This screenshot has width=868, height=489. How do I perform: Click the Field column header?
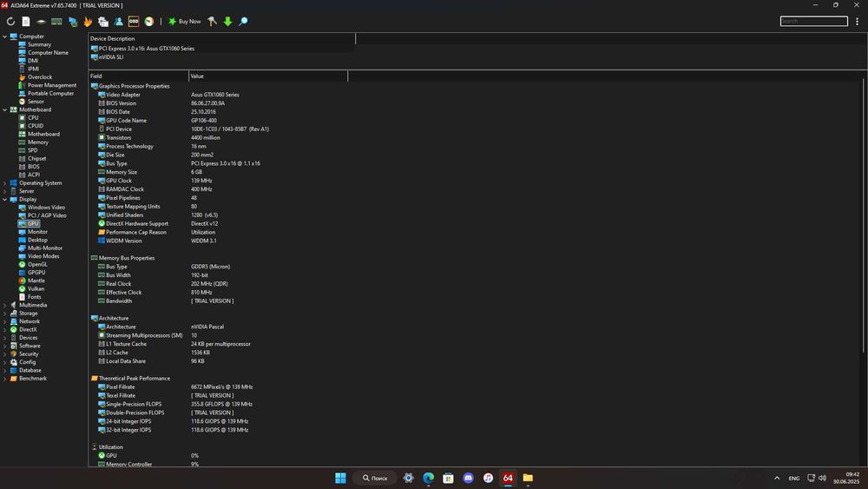[x=138, y=76]
